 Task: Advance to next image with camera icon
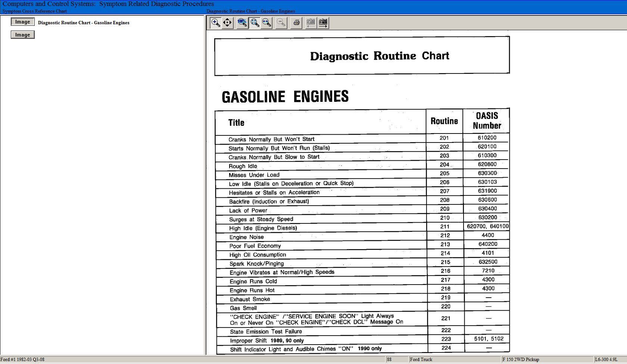323,23
